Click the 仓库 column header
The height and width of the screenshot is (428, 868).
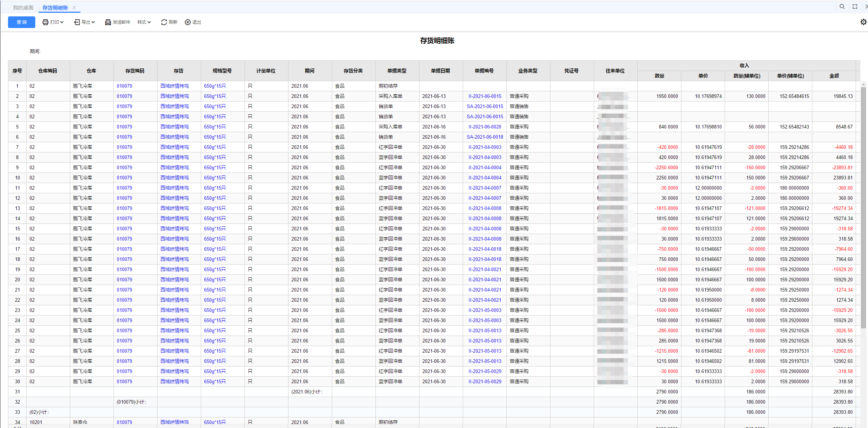click(x=91, y=71)
